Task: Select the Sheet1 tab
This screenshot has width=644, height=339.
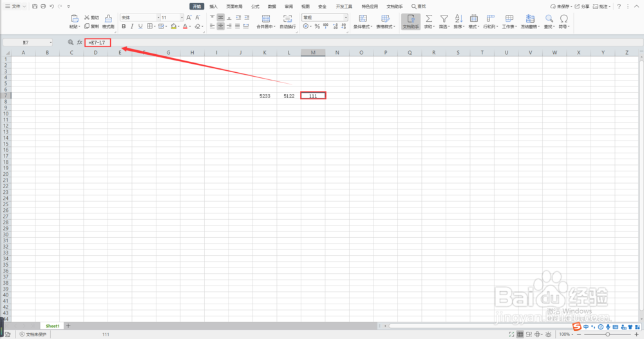Action: [53, 326]
